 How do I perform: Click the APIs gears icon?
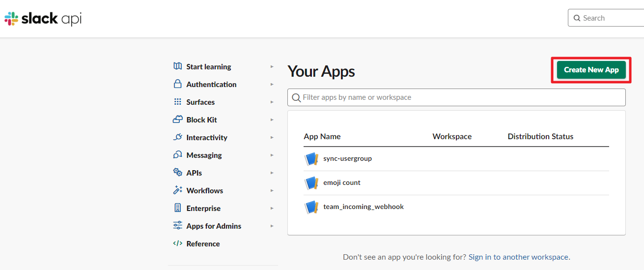pos(178,173)
